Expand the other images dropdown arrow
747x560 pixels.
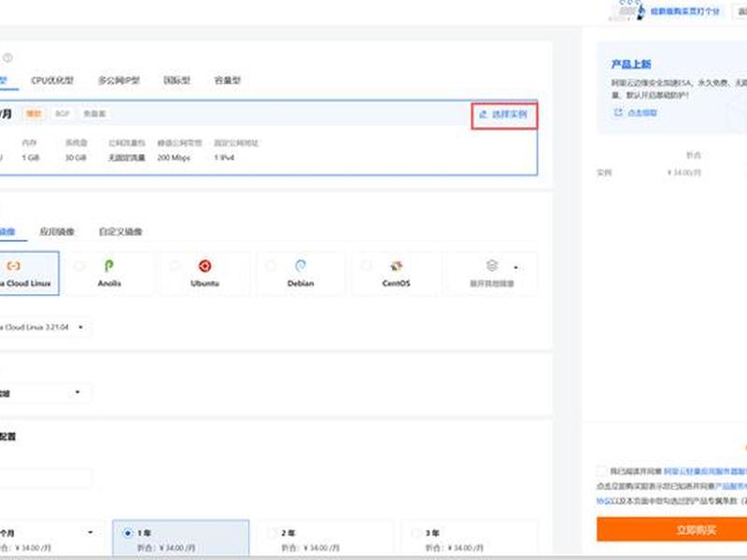(x=515, y=268)
